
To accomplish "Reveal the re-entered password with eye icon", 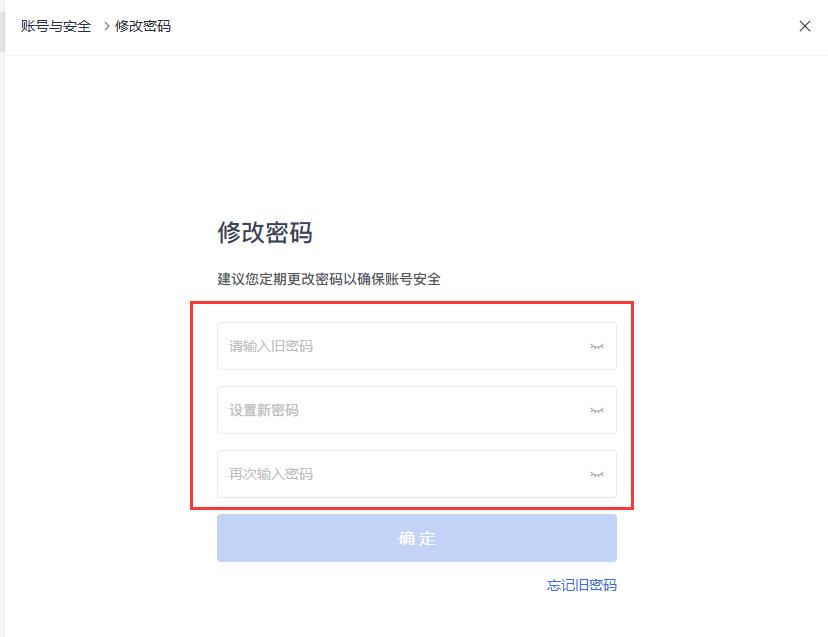I will pos(597,474).
